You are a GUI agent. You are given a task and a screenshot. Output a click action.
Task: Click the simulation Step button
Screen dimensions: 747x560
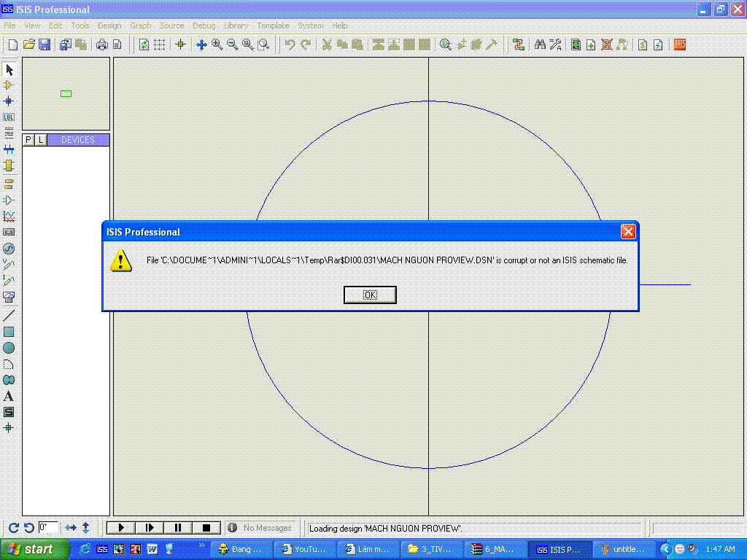click(x=149, y=528)
